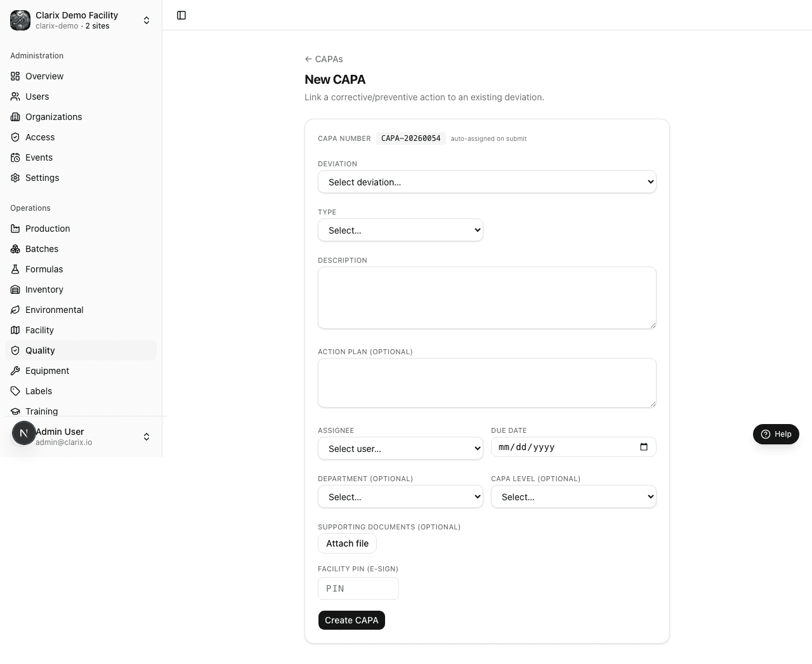Click the Admin User avatar

24,433
